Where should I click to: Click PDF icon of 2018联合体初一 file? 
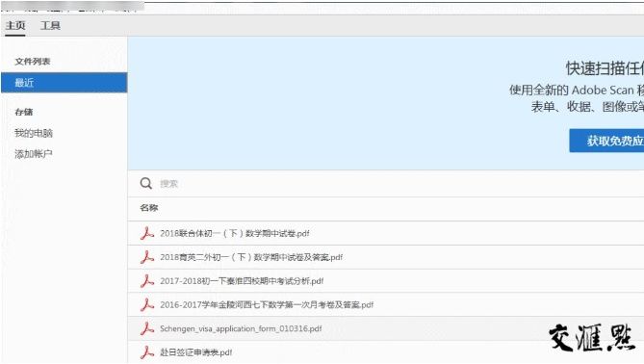pyautogui.click(x=146, y=233)
